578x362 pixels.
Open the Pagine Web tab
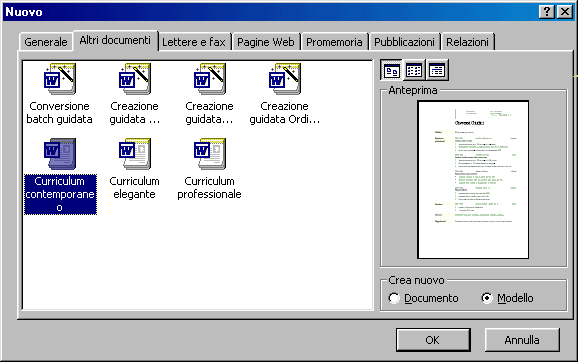pos(266,42)
